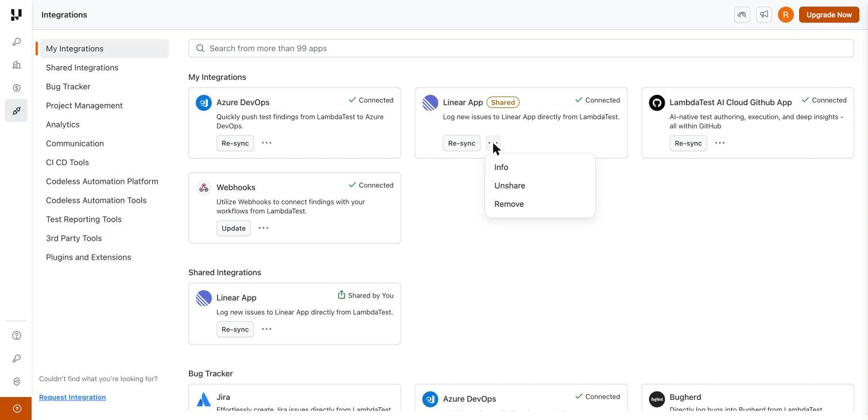This screenshot has height=420, width=868.
Task: Open the Codeless Automation Platform category
Action: coord(102,182)
